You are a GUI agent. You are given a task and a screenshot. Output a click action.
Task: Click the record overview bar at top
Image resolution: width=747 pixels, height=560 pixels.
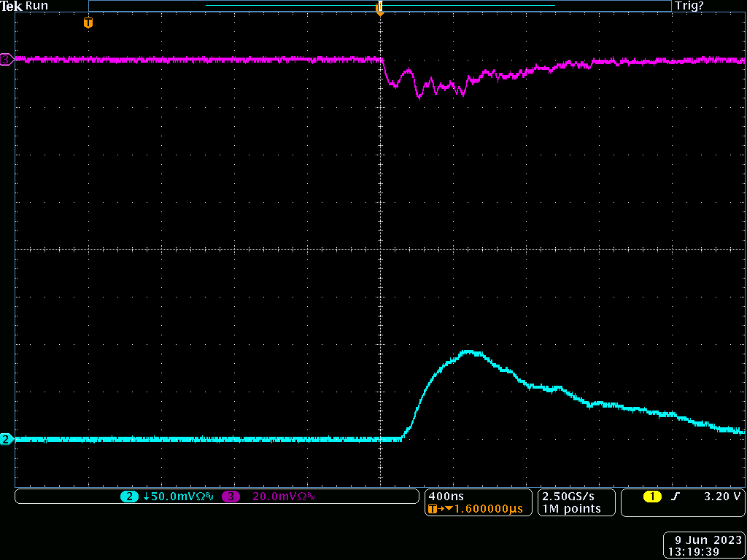click(379, 6)
